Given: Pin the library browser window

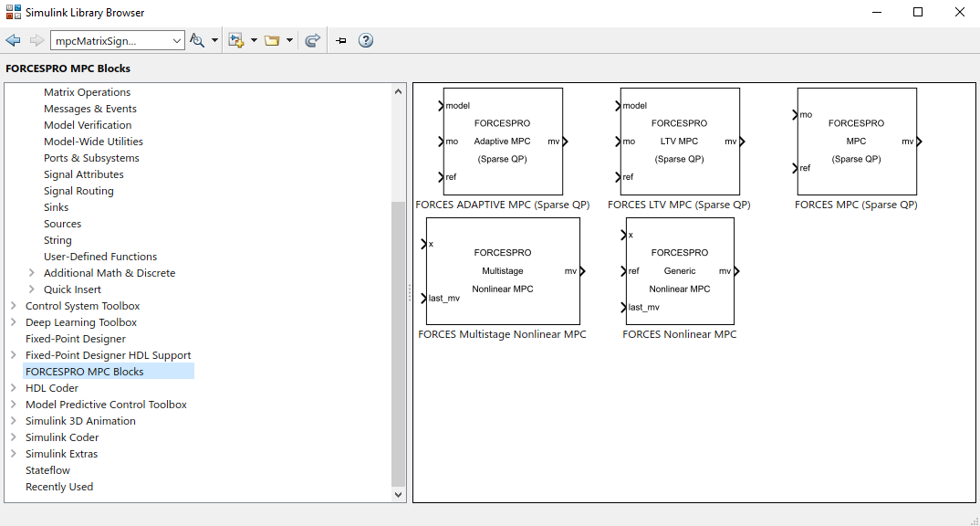Looking at the screenshot, I should pyautogui.click(x=340, y=41).
